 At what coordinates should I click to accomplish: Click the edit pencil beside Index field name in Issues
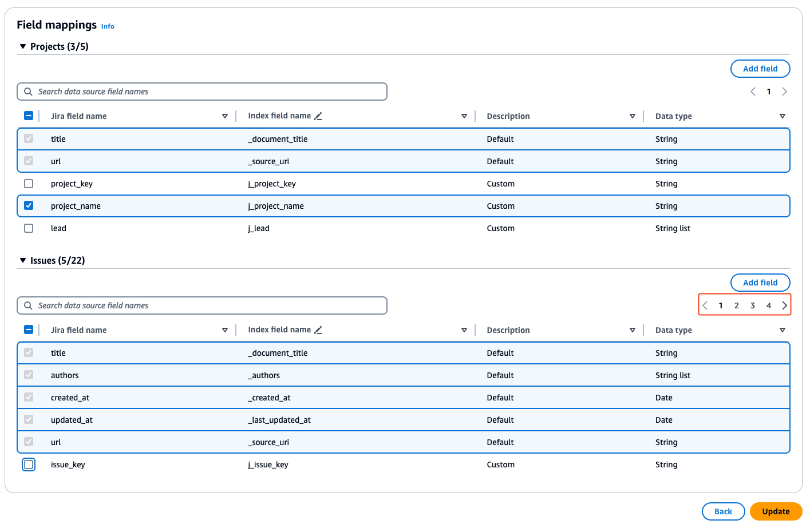point(319,330)
